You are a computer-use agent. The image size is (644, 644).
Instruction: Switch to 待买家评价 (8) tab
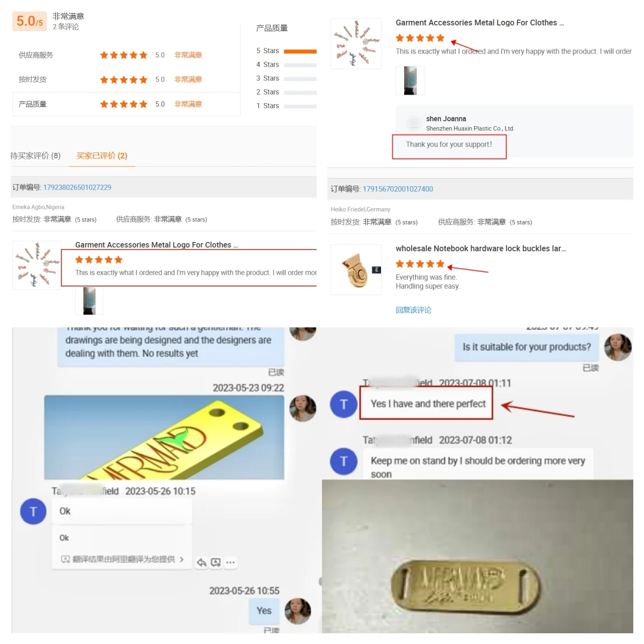35,156
